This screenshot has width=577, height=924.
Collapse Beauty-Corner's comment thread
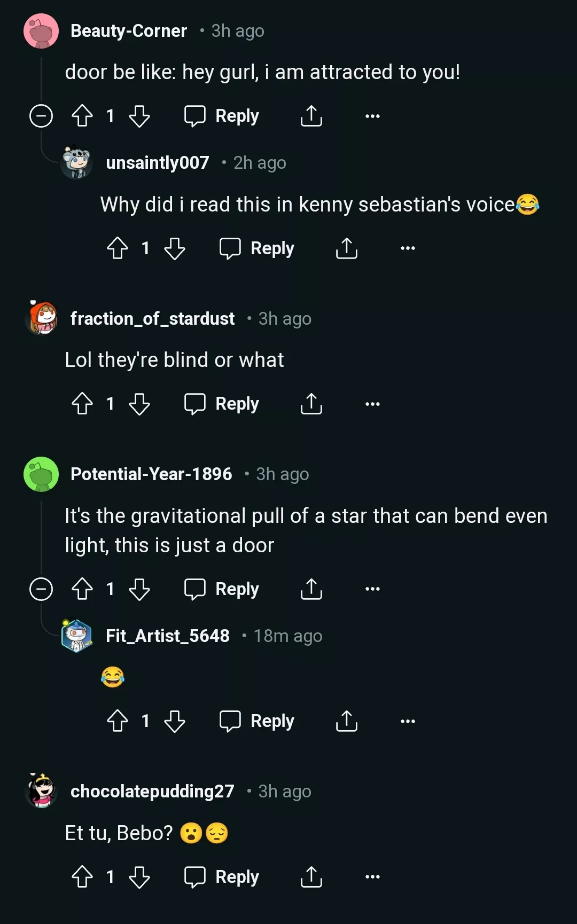(x=41, y=116)
